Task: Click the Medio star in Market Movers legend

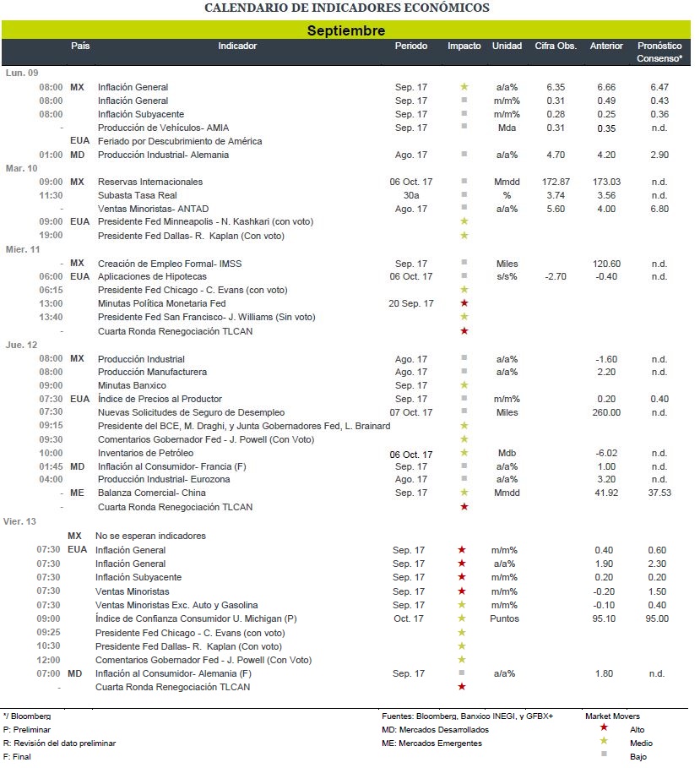Action: [604, 741]
